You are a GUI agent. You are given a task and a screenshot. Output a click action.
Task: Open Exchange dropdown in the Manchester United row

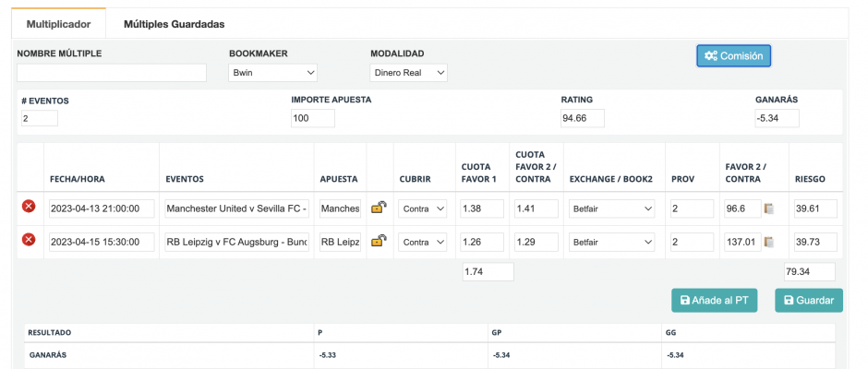tap(612, 209)
